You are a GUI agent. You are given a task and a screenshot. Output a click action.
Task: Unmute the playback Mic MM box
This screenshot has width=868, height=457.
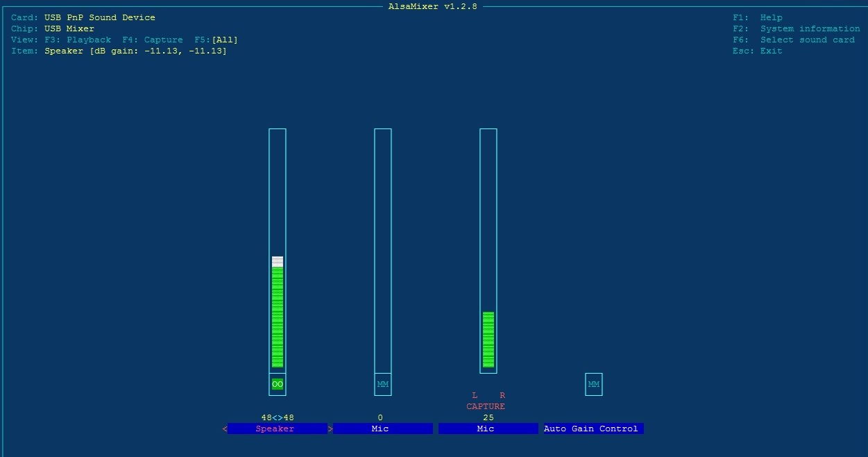[x=383, y=384]
